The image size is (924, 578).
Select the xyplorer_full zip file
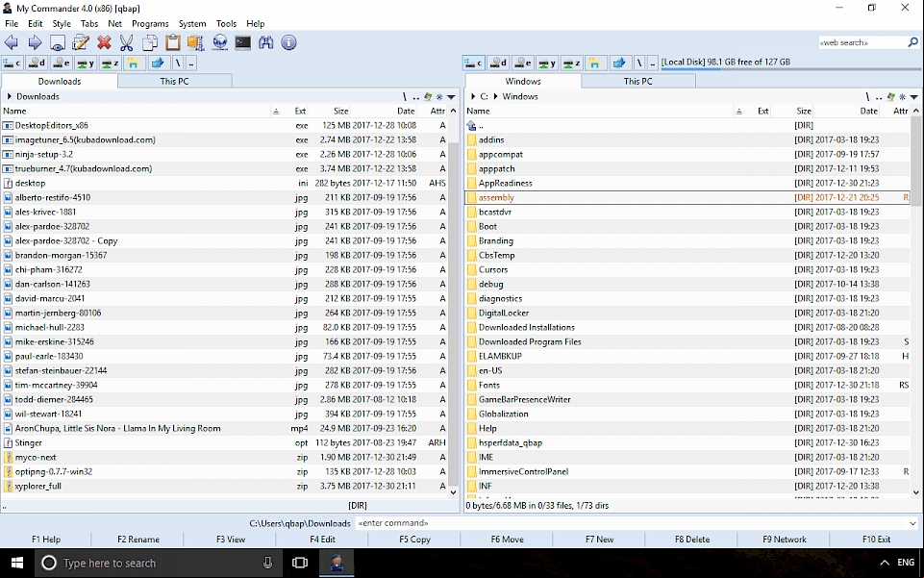224,486
